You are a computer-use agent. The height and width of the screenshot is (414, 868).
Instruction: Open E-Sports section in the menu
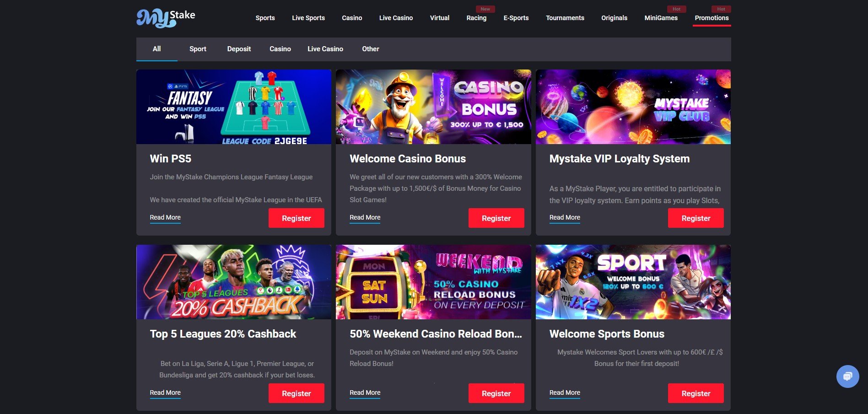(x=516, y=18)
